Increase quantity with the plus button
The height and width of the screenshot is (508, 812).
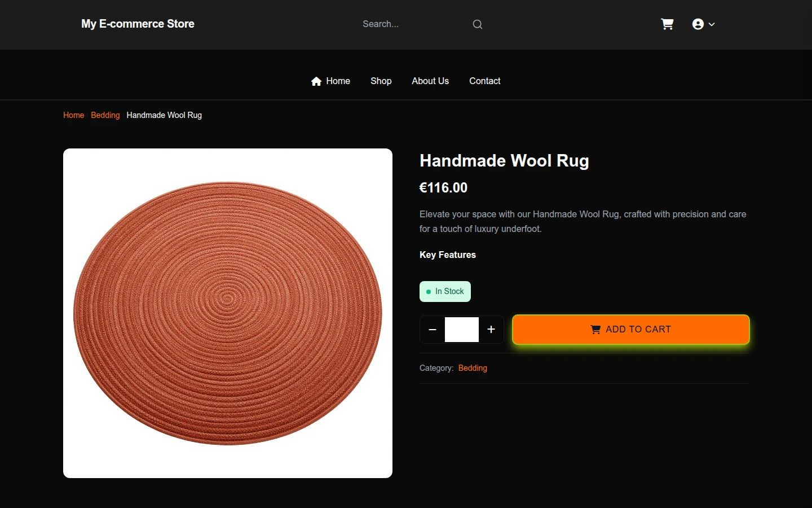[x=491, y=330]
